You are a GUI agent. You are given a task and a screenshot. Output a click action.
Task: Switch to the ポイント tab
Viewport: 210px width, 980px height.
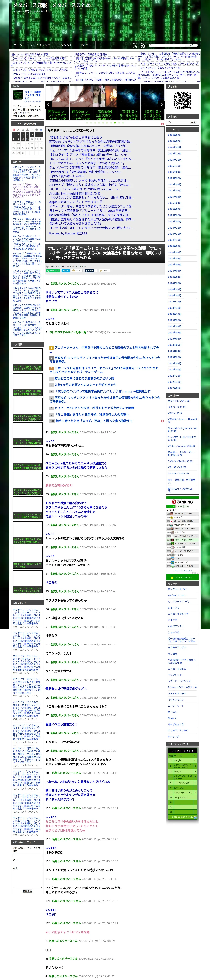[x=179, y=506]
